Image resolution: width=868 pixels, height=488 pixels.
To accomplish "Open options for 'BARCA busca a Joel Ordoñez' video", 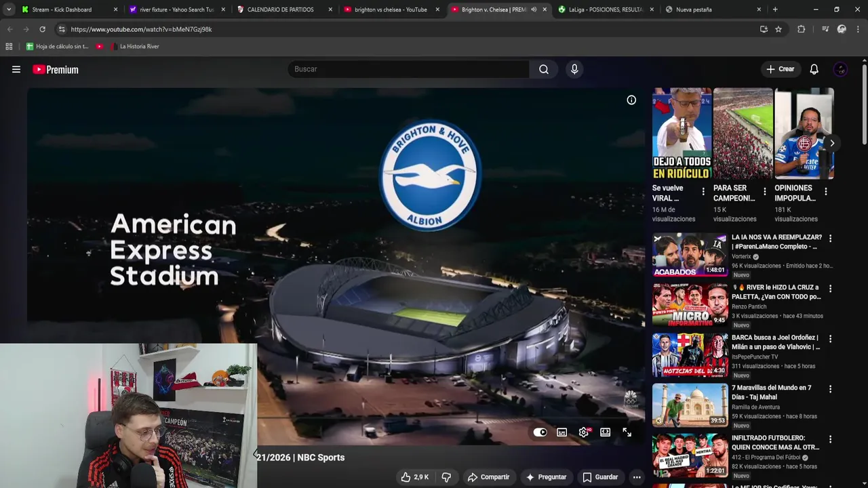I will [830, 339].
